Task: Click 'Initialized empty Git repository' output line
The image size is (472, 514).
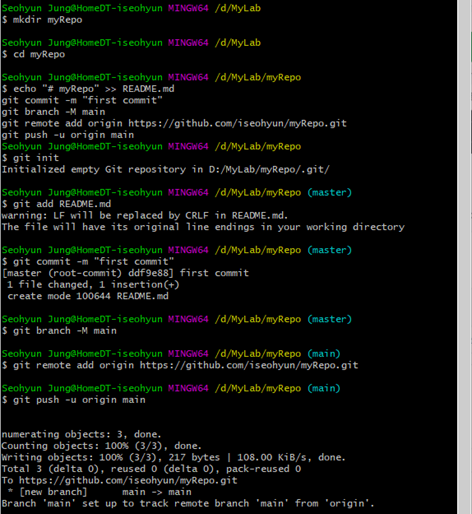Action: tap(166, 170)
